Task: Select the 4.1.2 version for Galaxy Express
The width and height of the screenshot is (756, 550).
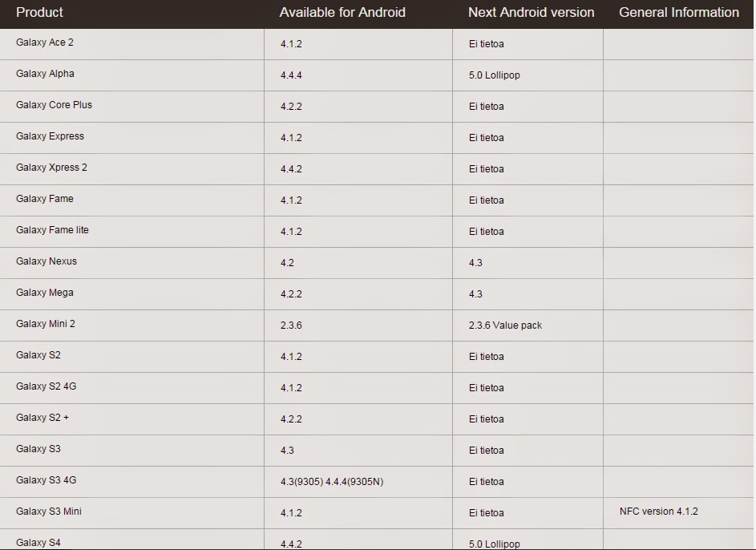Action: click(291, 138)
